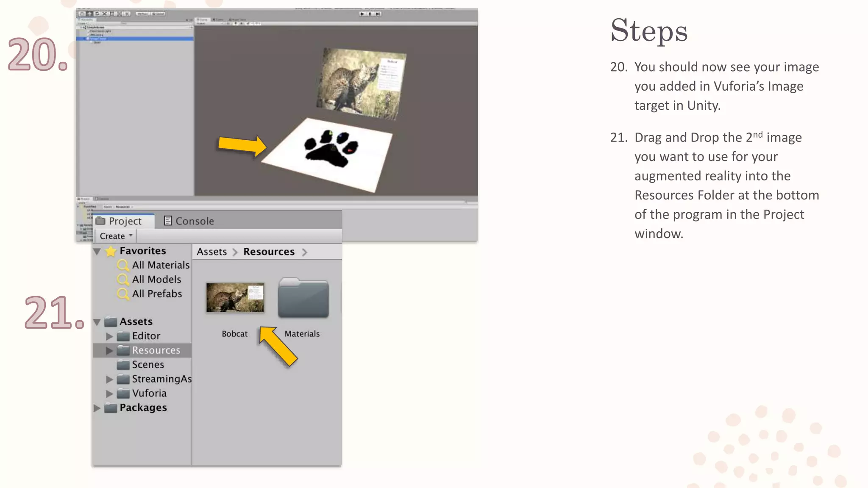Click the Bobcat asset name label
Screen dimensions: 868x488
pyautogui.click(x=234, y=334)
